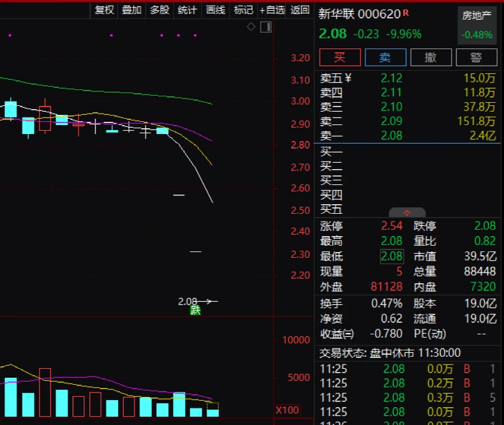This screenshot has width=504, height=425.
Task: Click 返回 to go back
Action: [x=300, y=10]
